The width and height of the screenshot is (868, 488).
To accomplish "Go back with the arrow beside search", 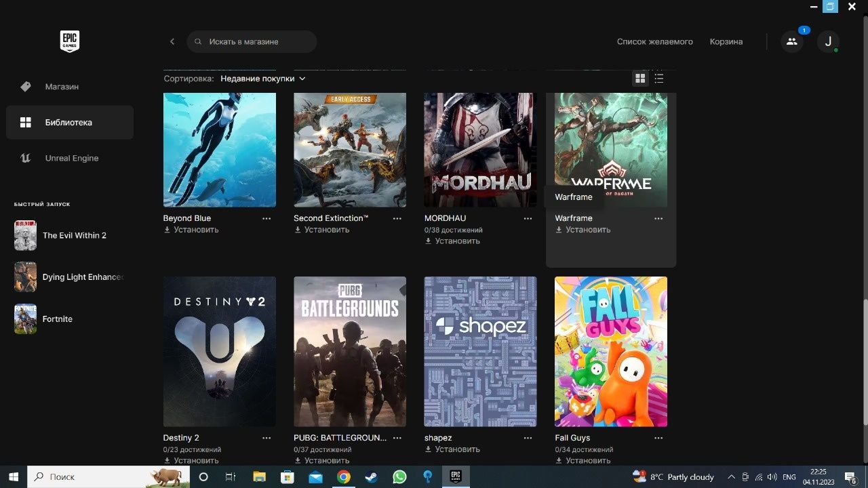I will tap(172, 41).
